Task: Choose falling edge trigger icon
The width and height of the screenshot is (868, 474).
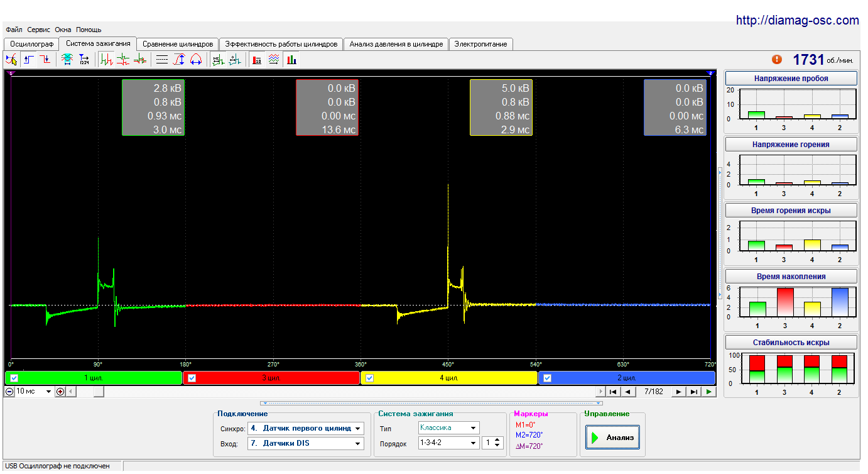Action: (45, 60)
